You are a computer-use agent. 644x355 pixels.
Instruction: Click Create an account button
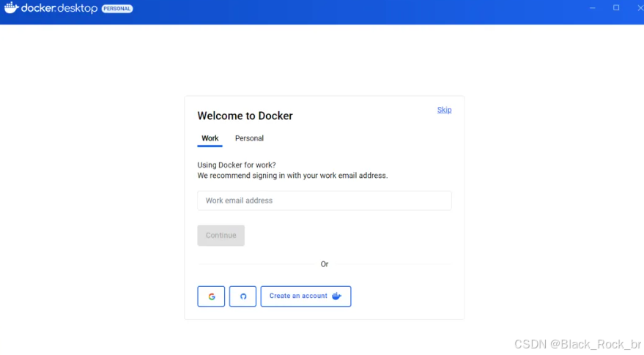click(306, 296)
